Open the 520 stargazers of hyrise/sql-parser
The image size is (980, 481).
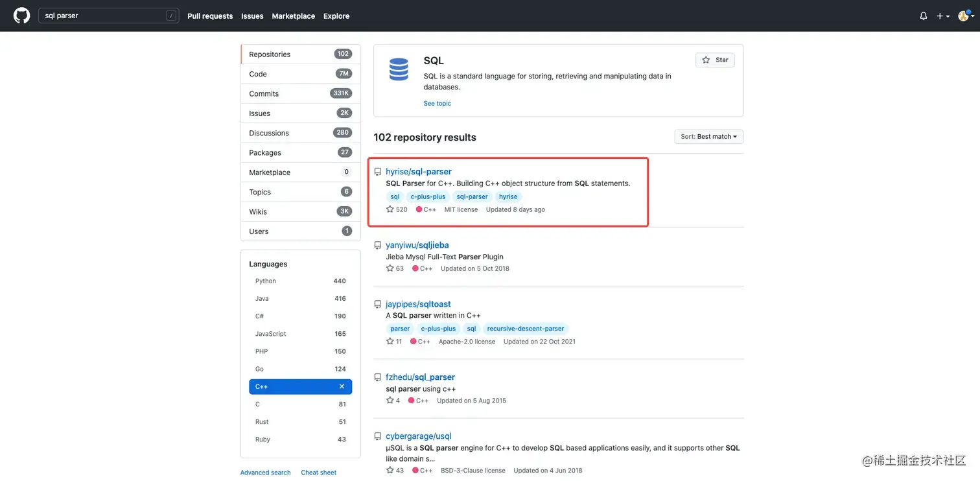point(397,209)
